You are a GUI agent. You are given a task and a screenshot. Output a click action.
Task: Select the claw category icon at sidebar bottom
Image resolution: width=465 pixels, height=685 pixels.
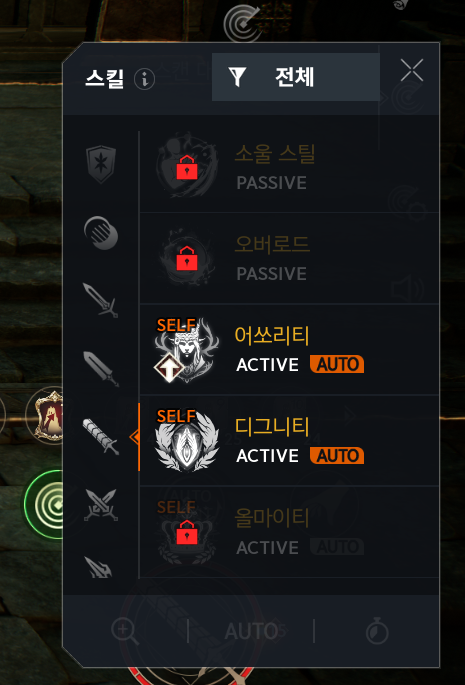99,567
